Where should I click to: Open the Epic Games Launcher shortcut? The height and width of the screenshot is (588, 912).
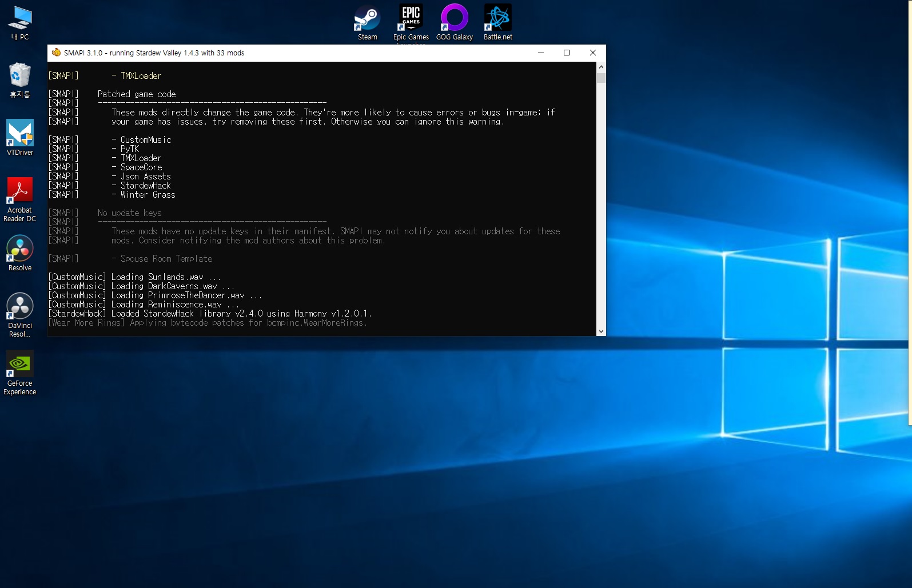411,23
